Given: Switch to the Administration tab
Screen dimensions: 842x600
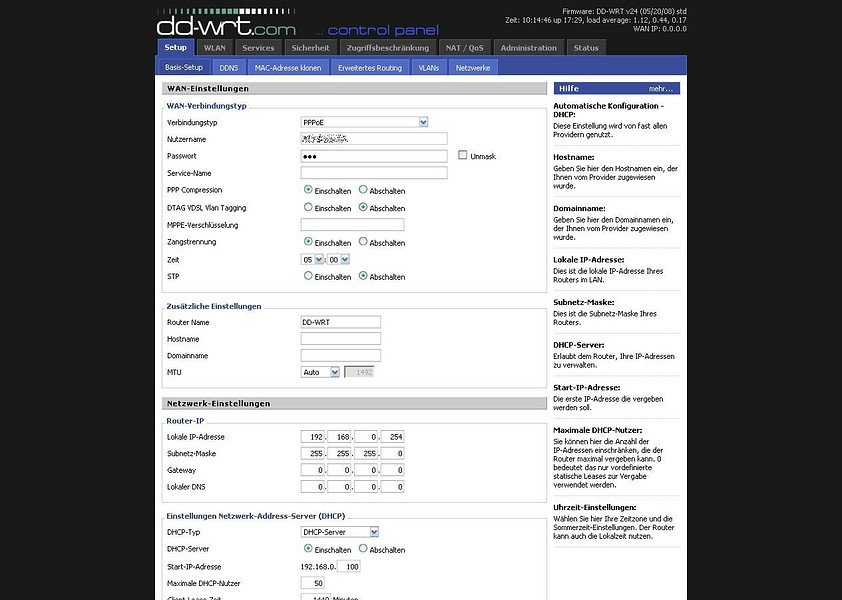Looking at the screenshot, I should pos(528,48).
